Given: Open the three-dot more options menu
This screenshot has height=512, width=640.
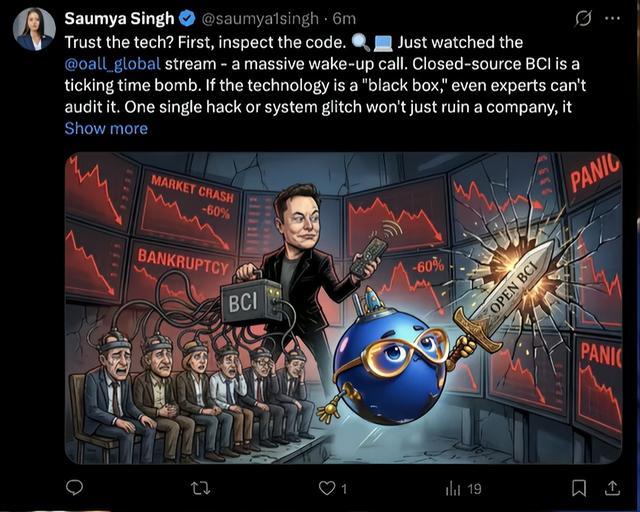Looking at the screenshot, I should (613, 18).
